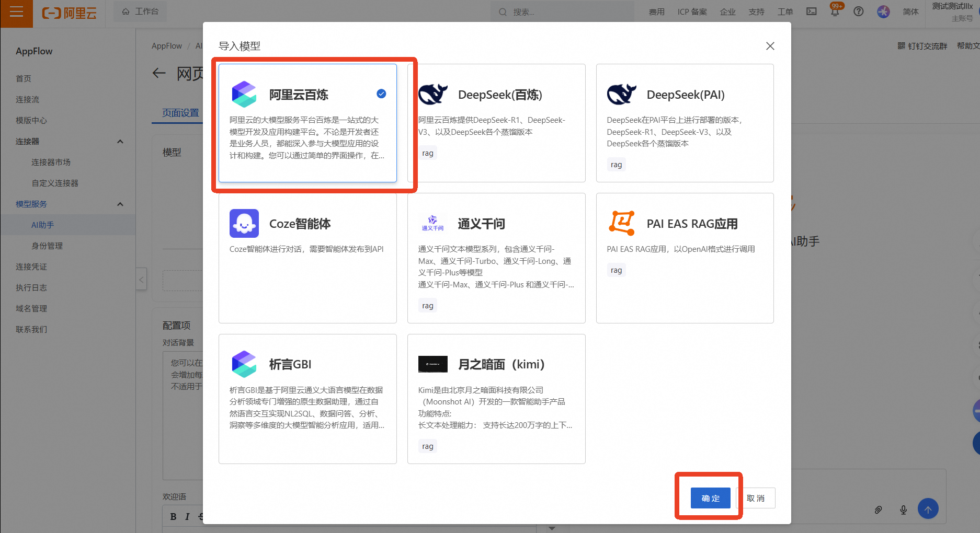The width and height of the screenshot is (980, 533).
Task: Collapse the 模型服务 sidebar group
Action: 120,204
